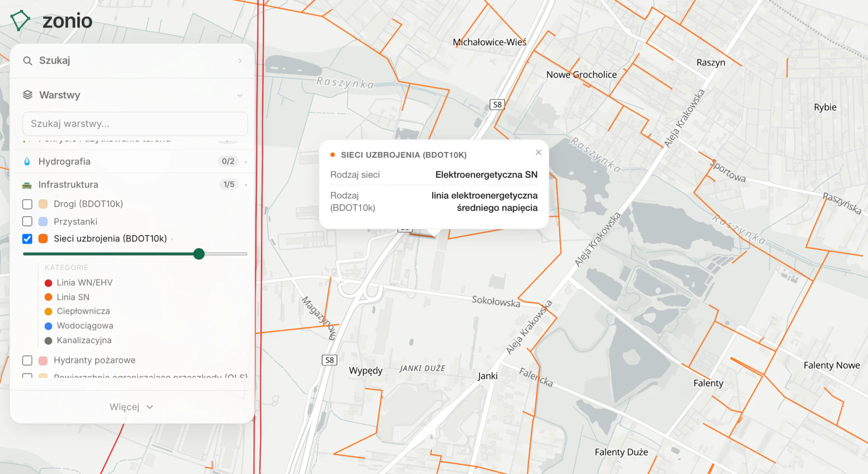Viewport: 868px width, 474px height.
Task: Select the Warstwy section header
Action: [132, 95]
